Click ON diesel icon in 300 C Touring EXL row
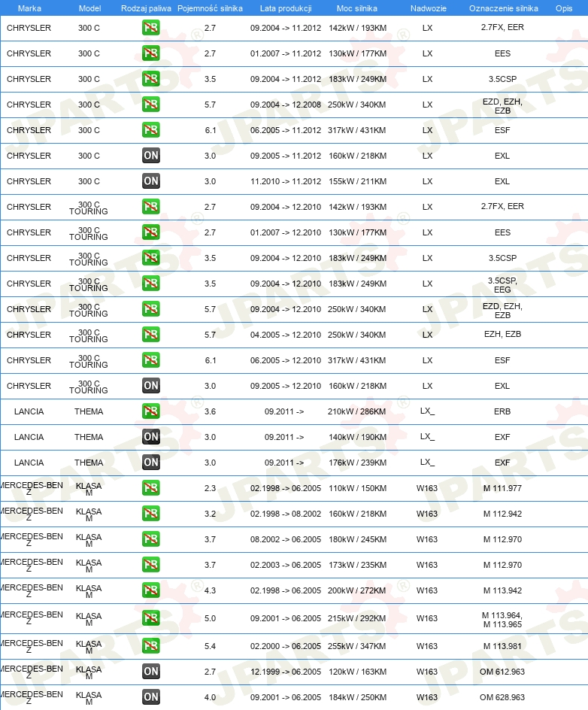588x710 pixels. pyautogui.click(x=150, y=386)
